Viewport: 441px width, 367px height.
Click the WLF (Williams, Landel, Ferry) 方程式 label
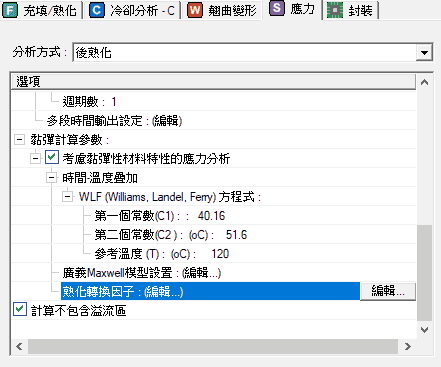pyautogui.click(x=170, y=197)
